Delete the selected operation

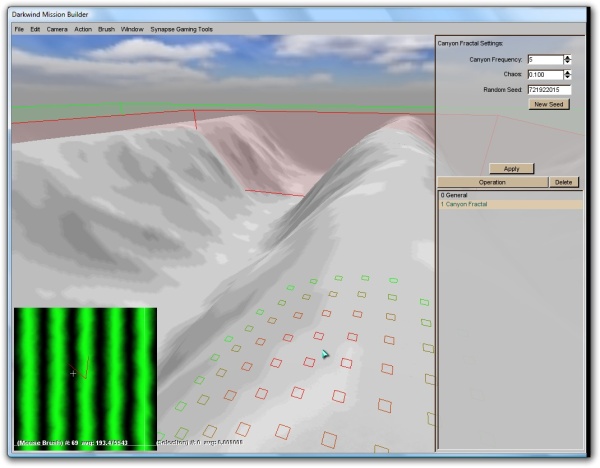pyautogui.click(x=564, y=183)
